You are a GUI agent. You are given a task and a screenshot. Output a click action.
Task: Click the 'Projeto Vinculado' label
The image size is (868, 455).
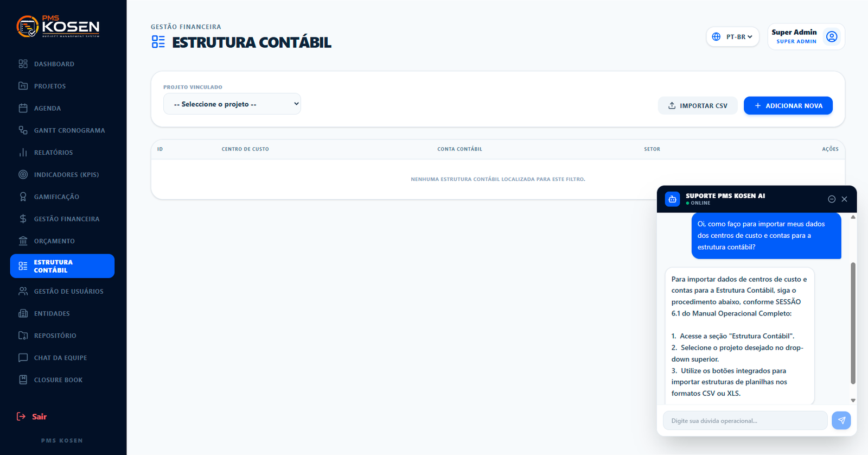pyautogui.click(x=193, y=87)
